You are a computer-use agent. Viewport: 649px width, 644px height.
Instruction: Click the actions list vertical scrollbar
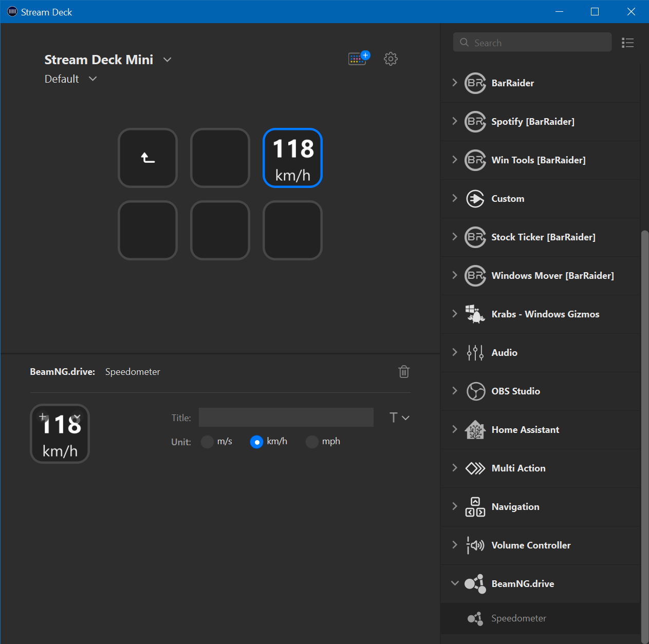tap(644, 437)
